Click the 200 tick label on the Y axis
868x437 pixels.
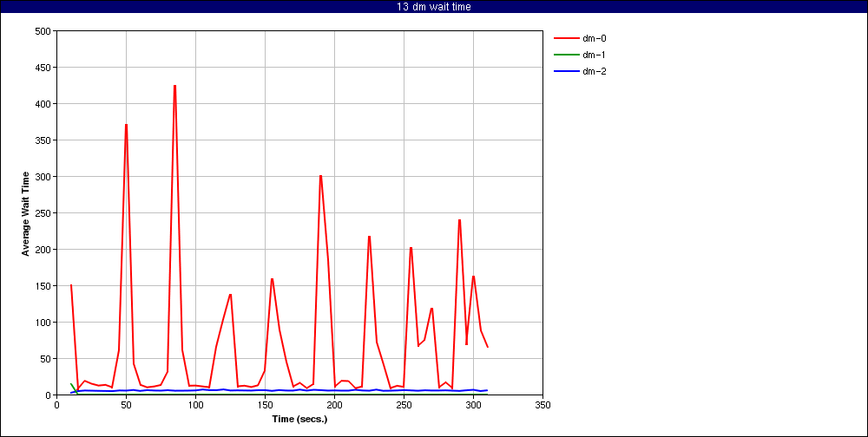43,250
